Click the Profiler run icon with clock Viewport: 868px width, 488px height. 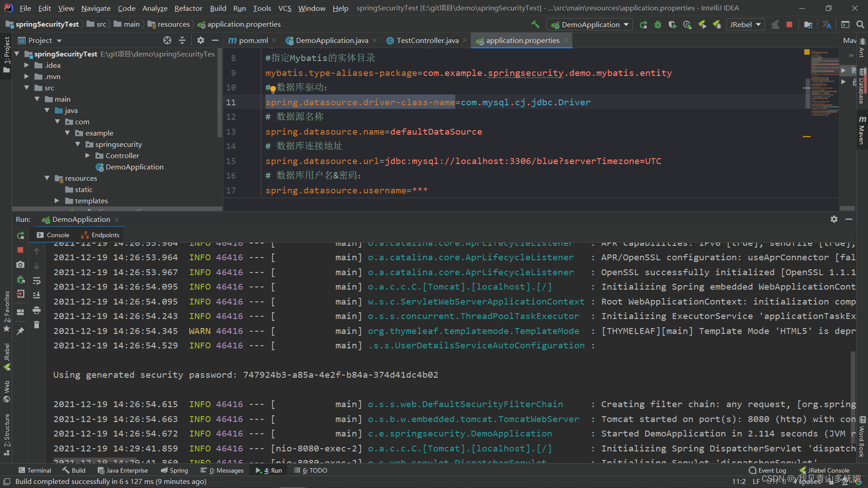point(687,25)
